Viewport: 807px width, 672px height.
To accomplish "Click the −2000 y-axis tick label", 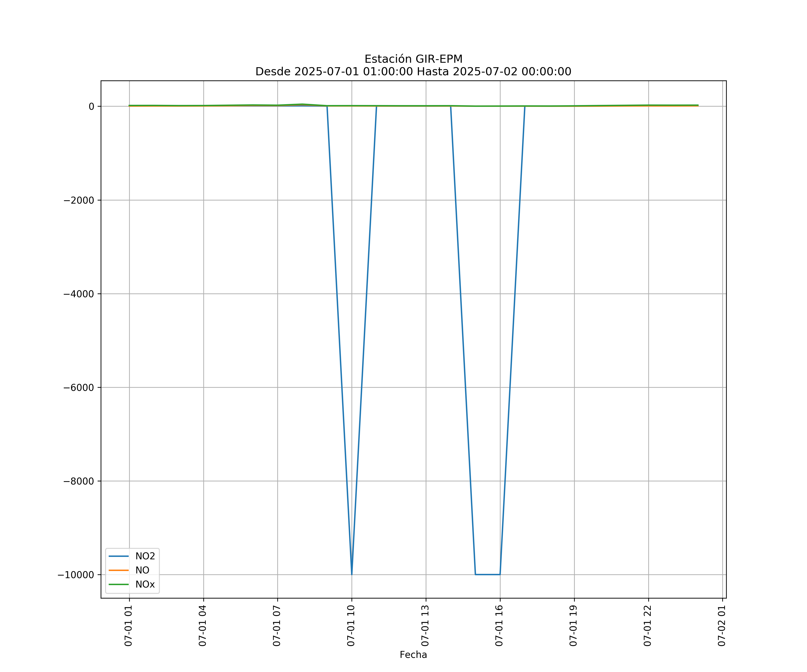I will click(x=78, y=200).
